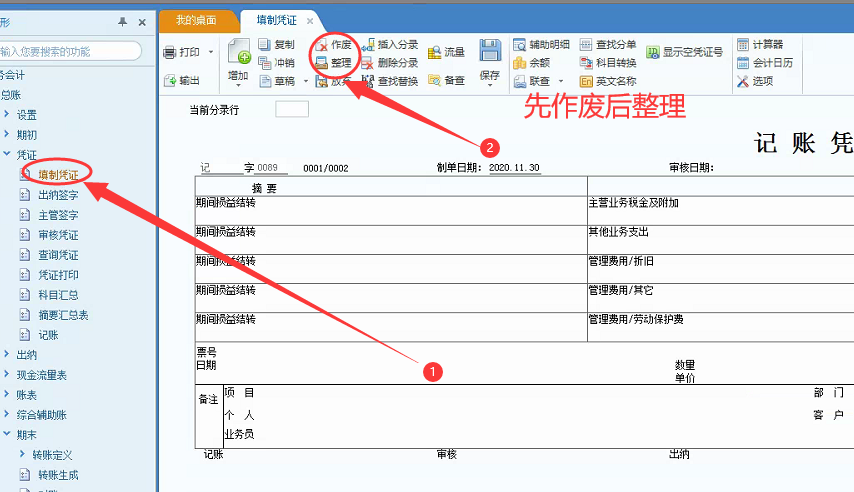The image size is (854, 492).
Task: Open the 联查 dropdown arrow
Action: 560,82
